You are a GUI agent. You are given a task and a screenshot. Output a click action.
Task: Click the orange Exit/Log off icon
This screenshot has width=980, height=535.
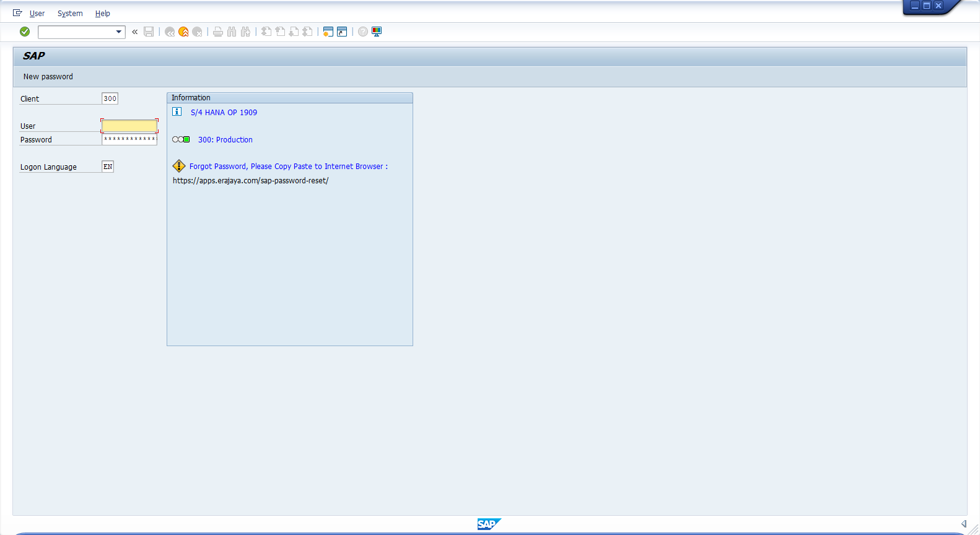coord(183,32)
